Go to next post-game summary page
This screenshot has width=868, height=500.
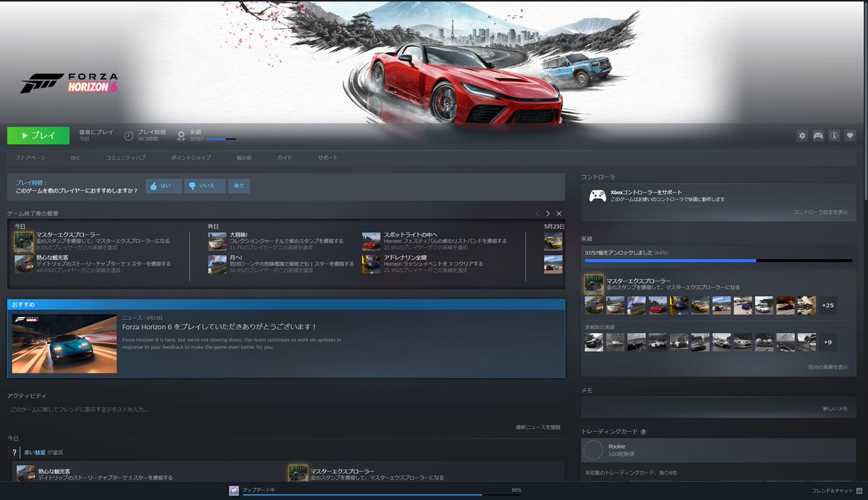pos(548,213)
